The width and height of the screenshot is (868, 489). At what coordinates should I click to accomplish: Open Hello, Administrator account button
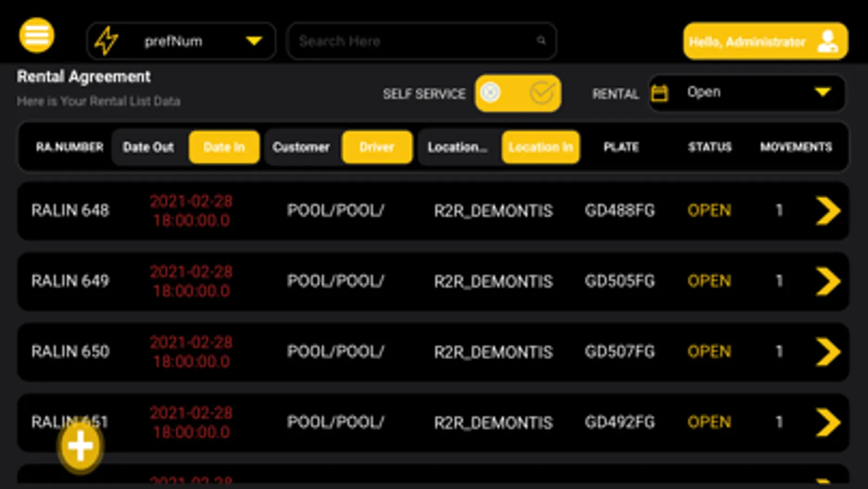(765, 41)
